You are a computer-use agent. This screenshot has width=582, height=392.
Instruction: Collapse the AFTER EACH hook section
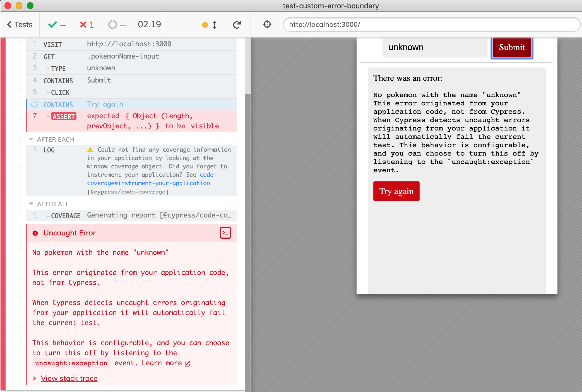[52, 139]
